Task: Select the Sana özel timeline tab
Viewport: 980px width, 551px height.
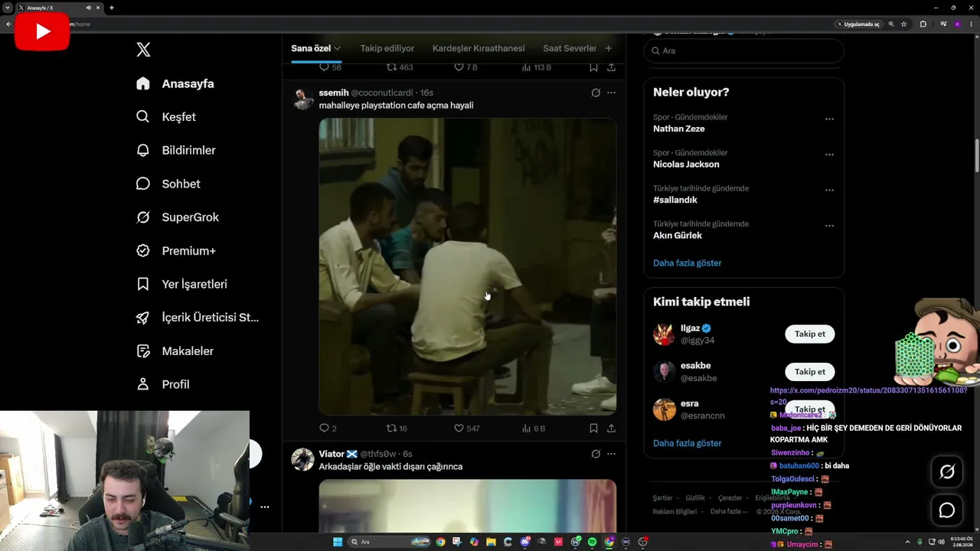Action: 311,48
